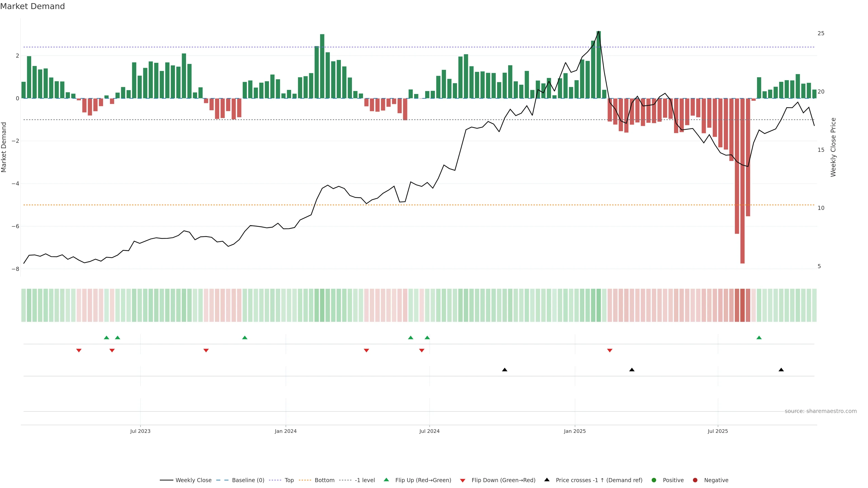Click the green Positive legend dot
The image size is (868, 488).
click(x=654, y=480)
